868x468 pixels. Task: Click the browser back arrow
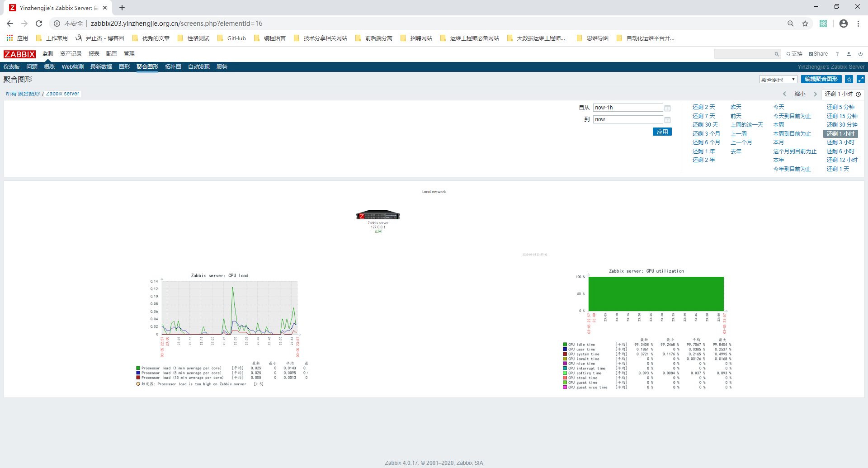[10, 24]
